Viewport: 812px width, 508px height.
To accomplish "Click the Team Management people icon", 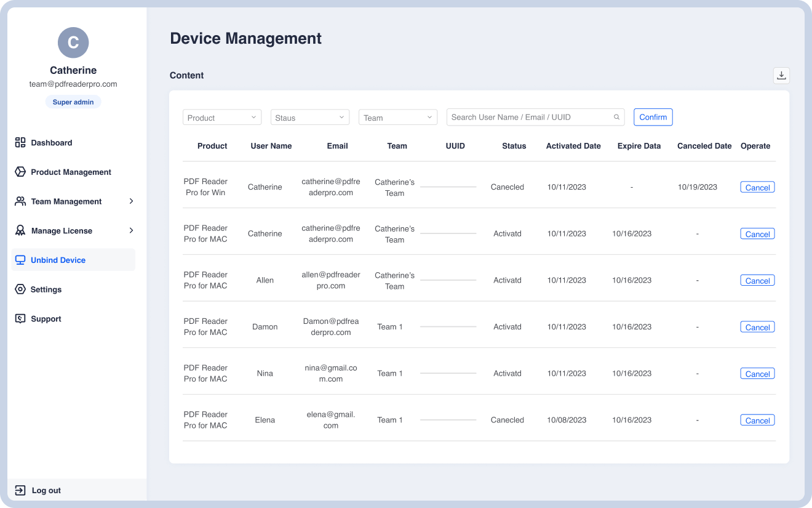I will pos(20,201).
